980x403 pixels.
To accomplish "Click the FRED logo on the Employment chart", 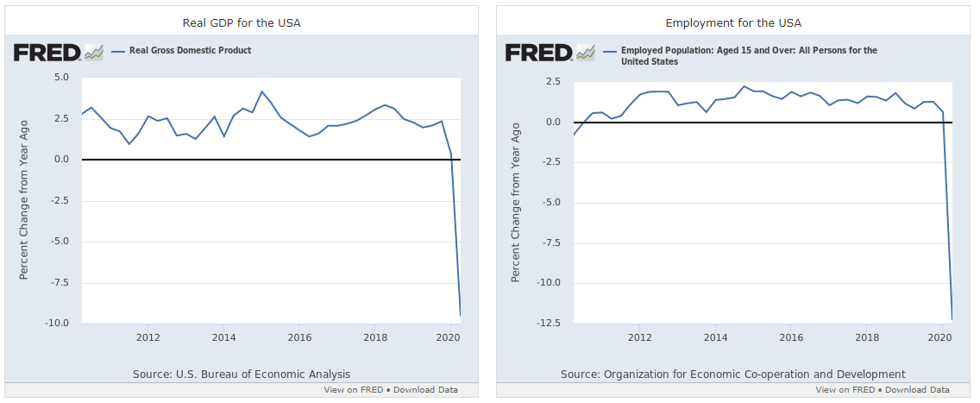I will click(538, 52).
